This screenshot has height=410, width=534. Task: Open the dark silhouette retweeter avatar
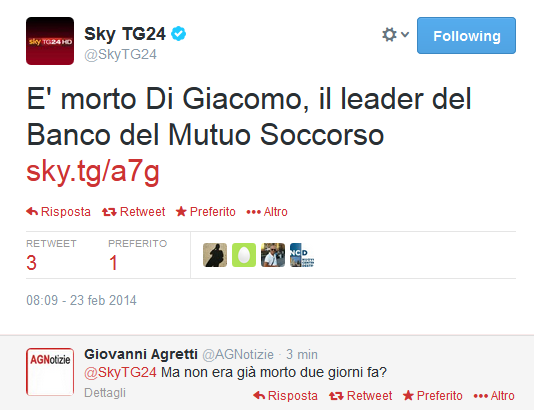[215, 255]
